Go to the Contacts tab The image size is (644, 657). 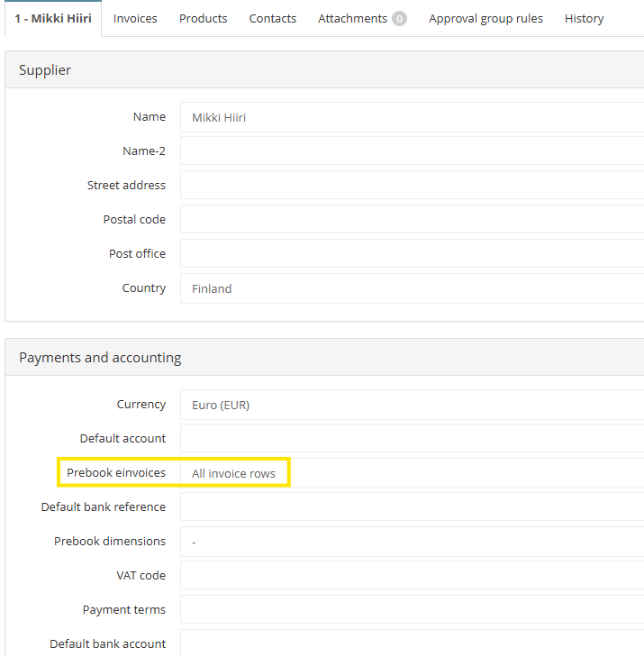pos(272,18)
